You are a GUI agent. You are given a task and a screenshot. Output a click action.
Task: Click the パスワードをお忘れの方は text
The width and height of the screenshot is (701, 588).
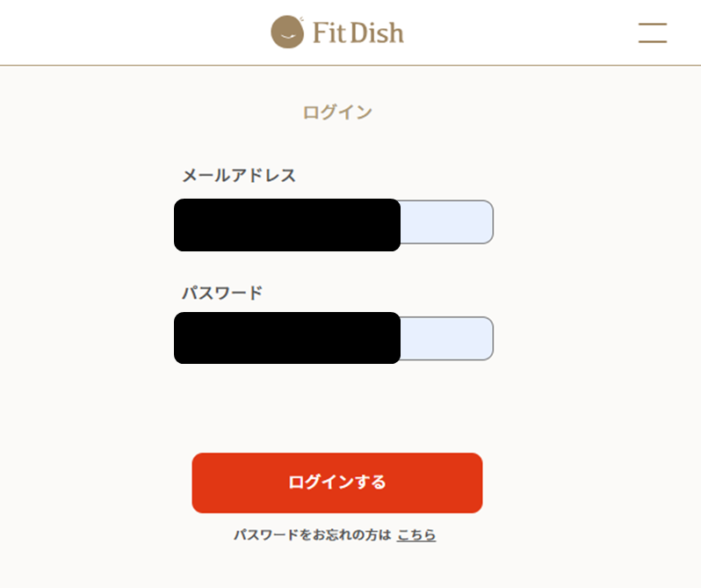point(312,534)
